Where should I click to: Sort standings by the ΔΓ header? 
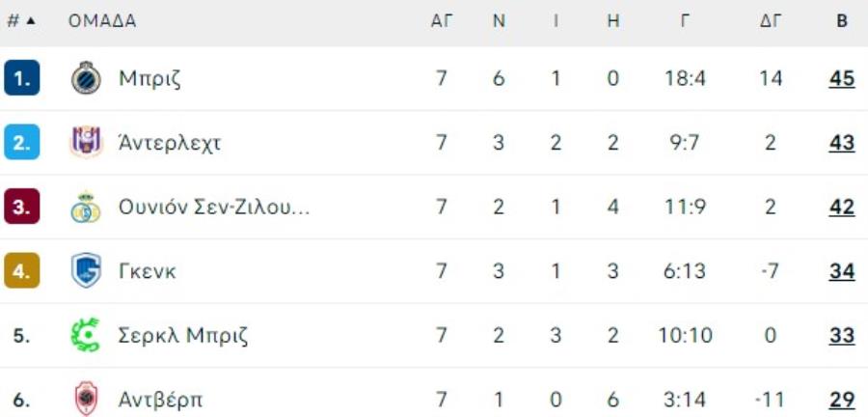click(770, 21)
